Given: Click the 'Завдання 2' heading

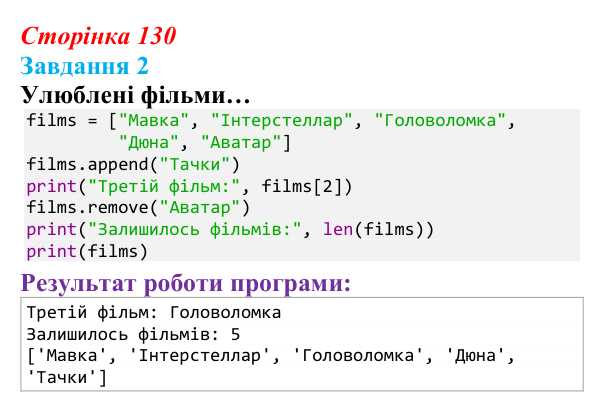Looking at the screenshot, I should [84, 66].
